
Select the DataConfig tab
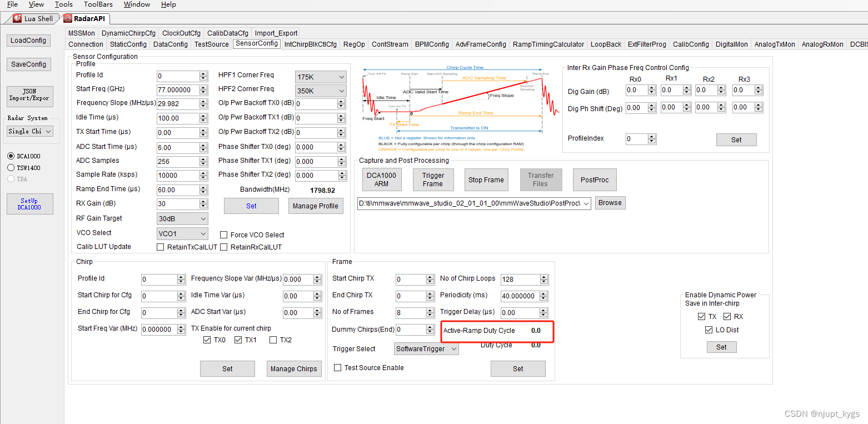[171, 44]
